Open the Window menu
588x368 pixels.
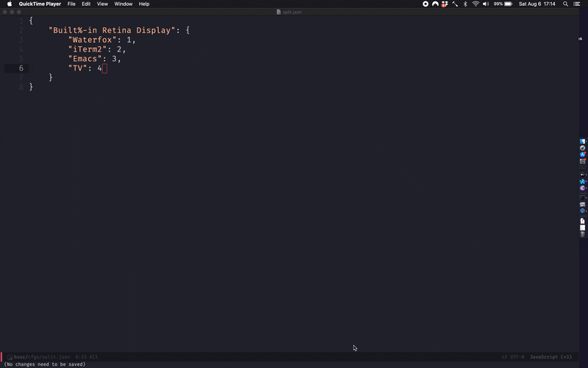coord(123,4)
